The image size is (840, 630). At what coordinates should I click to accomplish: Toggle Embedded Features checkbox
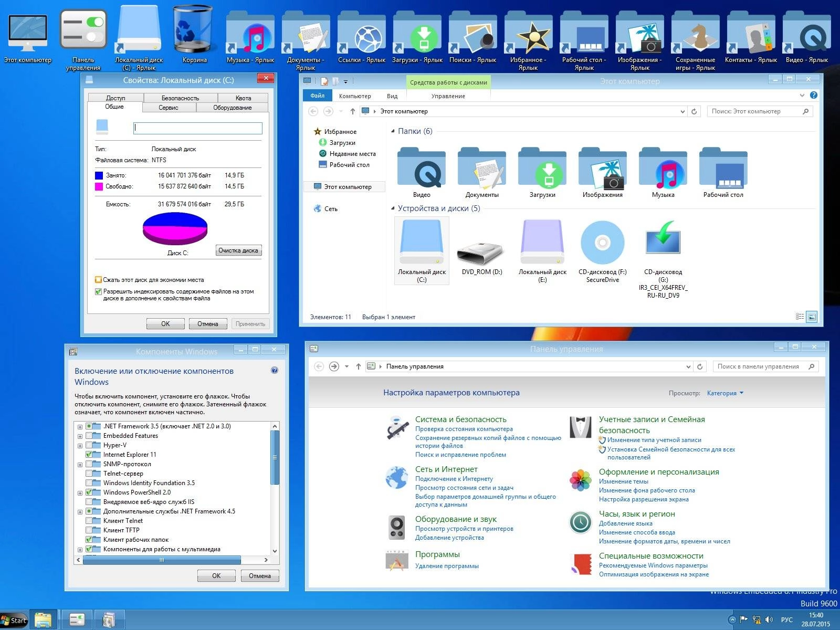(89, 436)
